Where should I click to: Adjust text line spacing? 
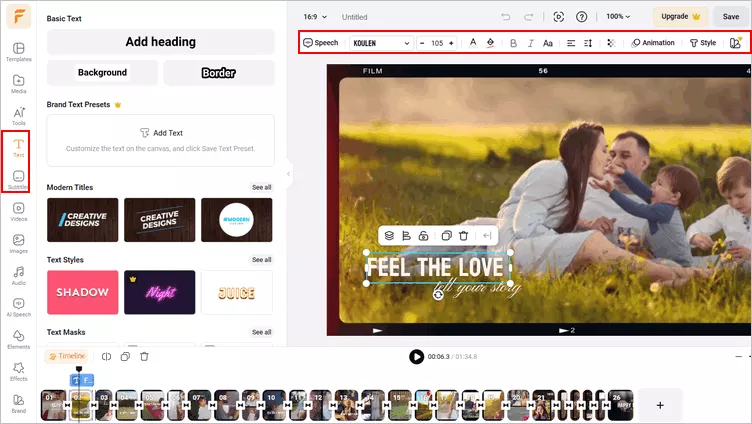click(588, 43)
